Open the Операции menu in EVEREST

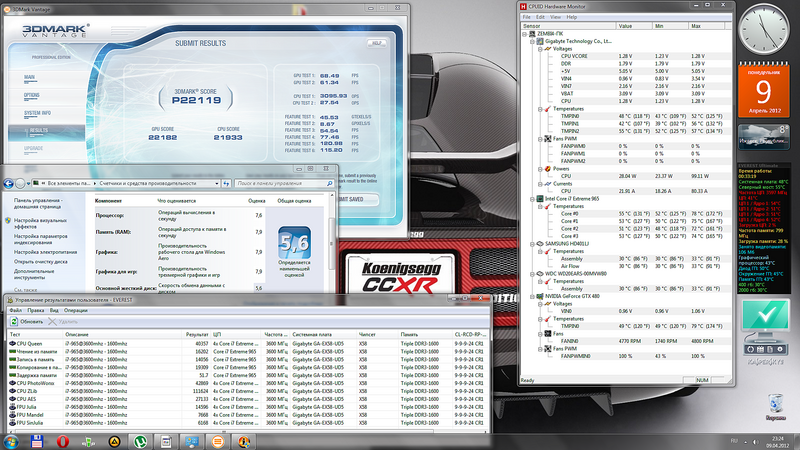76,310
